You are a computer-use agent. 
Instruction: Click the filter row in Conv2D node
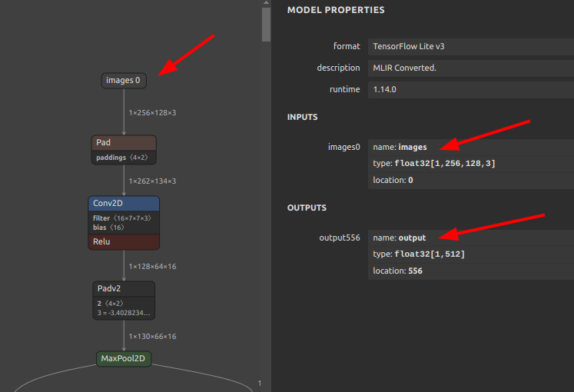[x=124, y=218]
